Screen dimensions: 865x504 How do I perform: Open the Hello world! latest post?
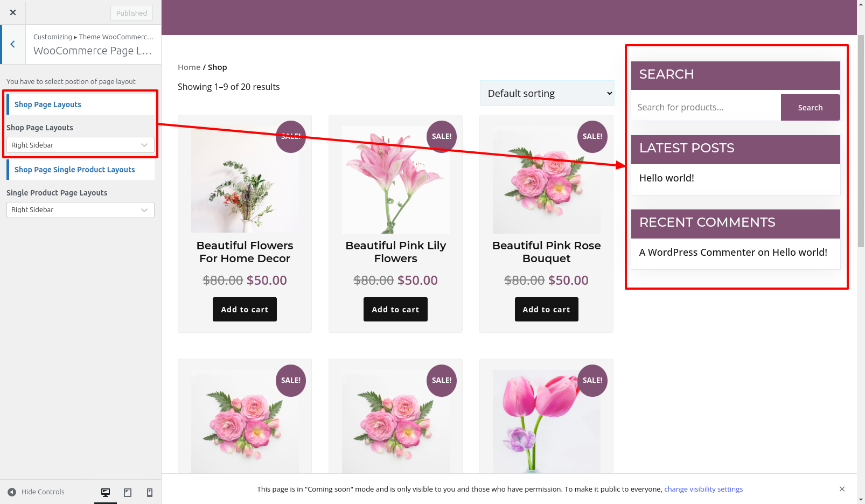tap(666, 178)
